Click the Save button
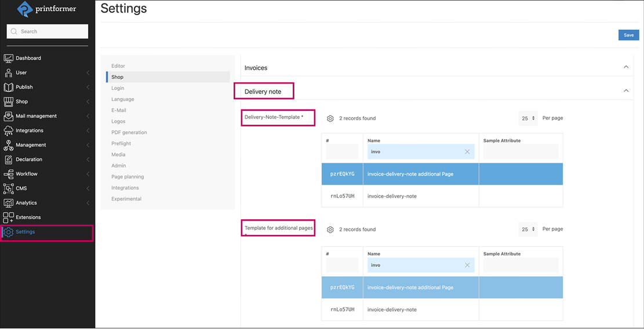Image resolution: width=644 pixels, height=329 pixels. 628,35
